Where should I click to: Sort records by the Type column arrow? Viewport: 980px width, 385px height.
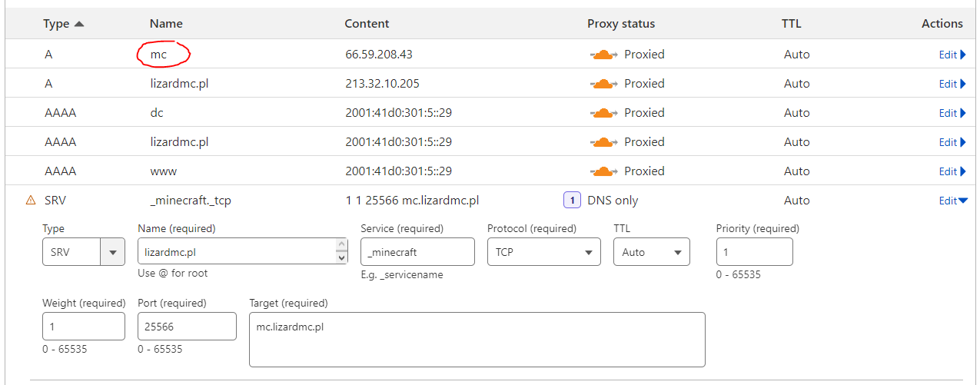(x=79, y=24)
